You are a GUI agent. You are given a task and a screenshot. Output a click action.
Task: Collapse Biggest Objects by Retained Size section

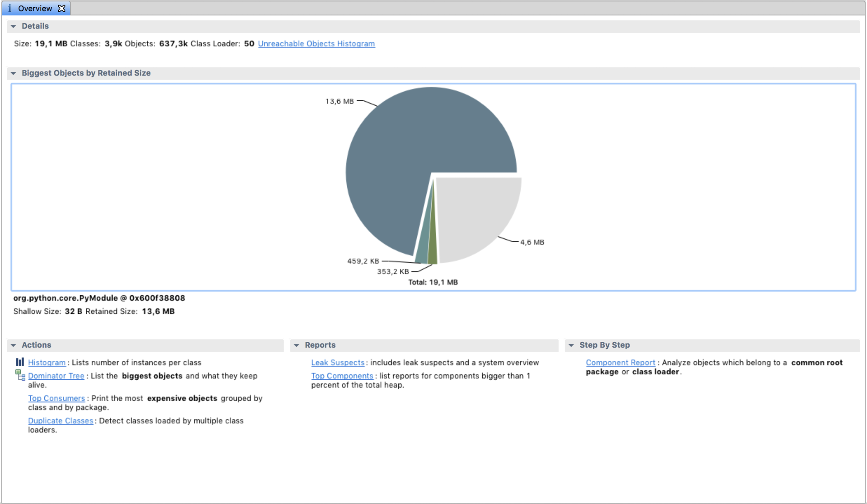(x=14, y=73)
